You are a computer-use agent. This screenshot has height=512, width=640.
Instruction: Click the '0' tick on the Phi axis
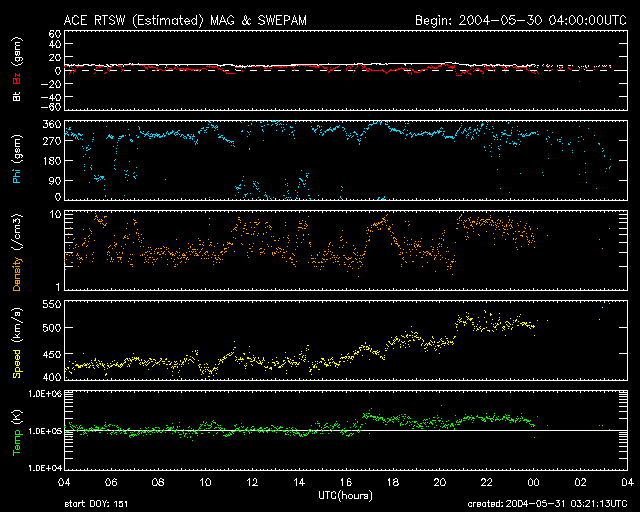click(58, 197)
